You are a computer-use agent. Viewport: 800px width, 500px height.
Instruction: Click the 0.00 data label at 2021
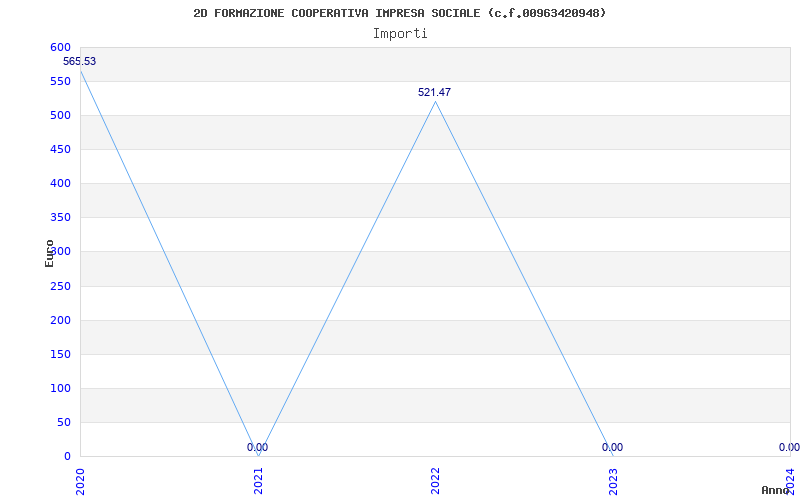(258, 447)
